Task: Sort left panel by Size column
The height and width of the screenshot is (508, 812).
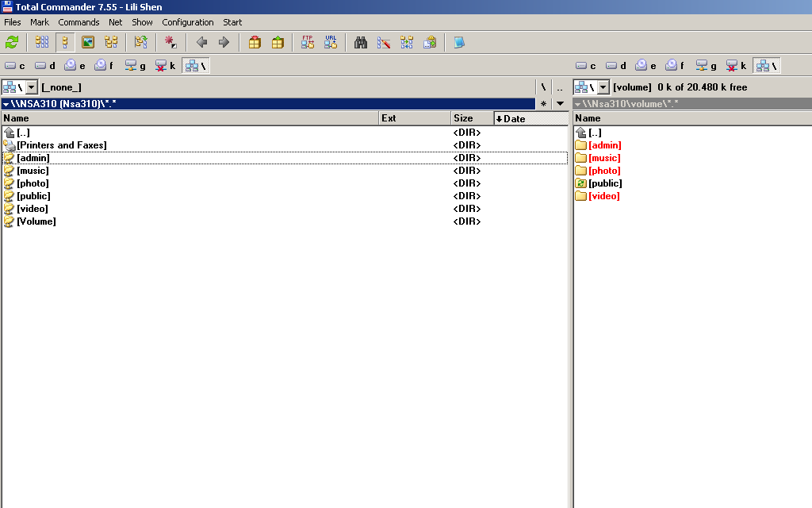Action: [x=473, y=118]
